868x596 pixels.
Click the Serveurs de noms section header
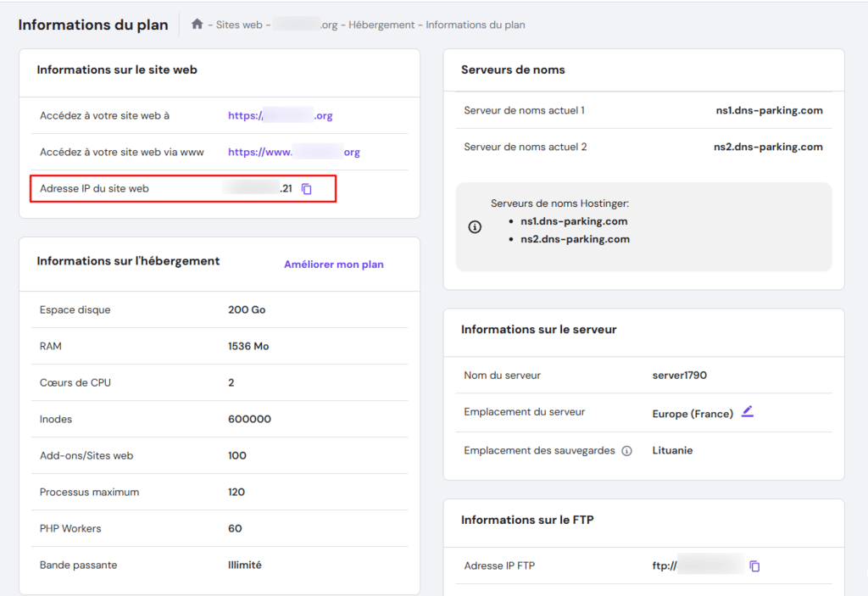[512, 70]
